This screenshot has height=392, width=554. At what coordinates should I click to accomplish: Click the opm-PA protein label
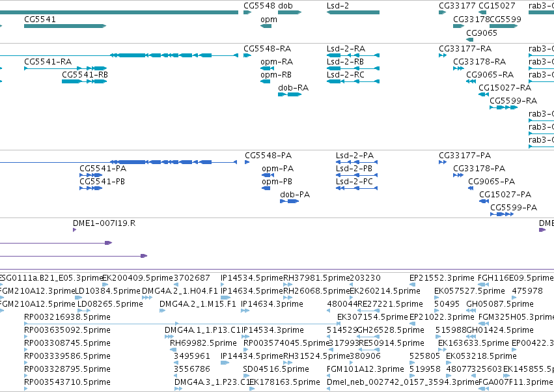point(278,169)
